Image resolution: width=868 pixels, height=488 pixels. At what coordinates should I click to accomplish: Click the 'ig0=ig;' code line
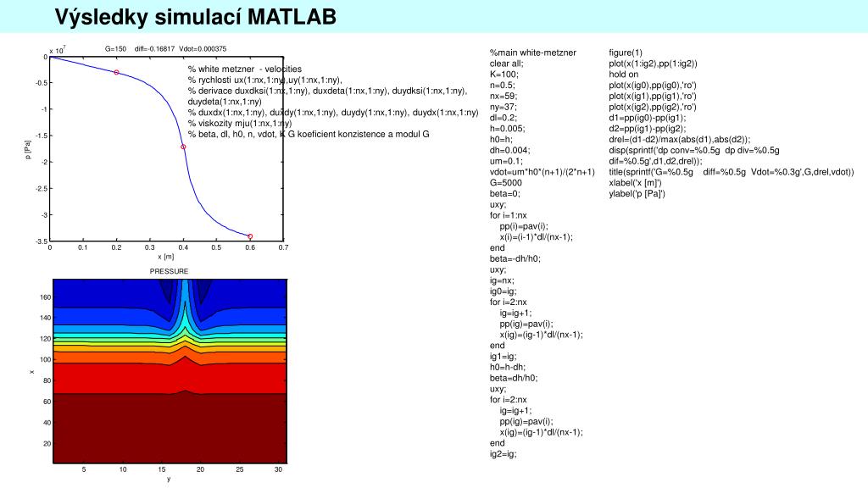click(x=504, y=291)
